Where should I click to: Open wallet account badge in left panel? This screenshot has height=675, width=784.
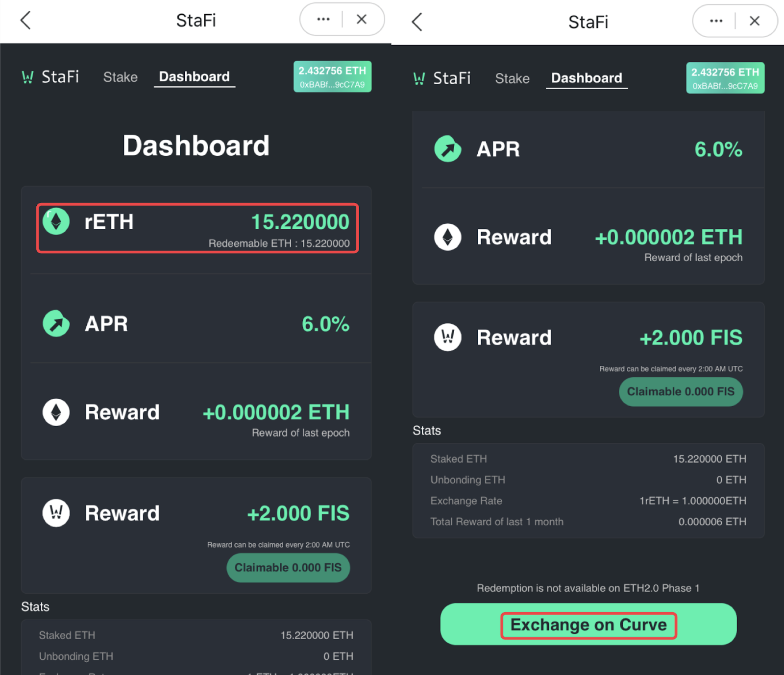tap(332, 76)
